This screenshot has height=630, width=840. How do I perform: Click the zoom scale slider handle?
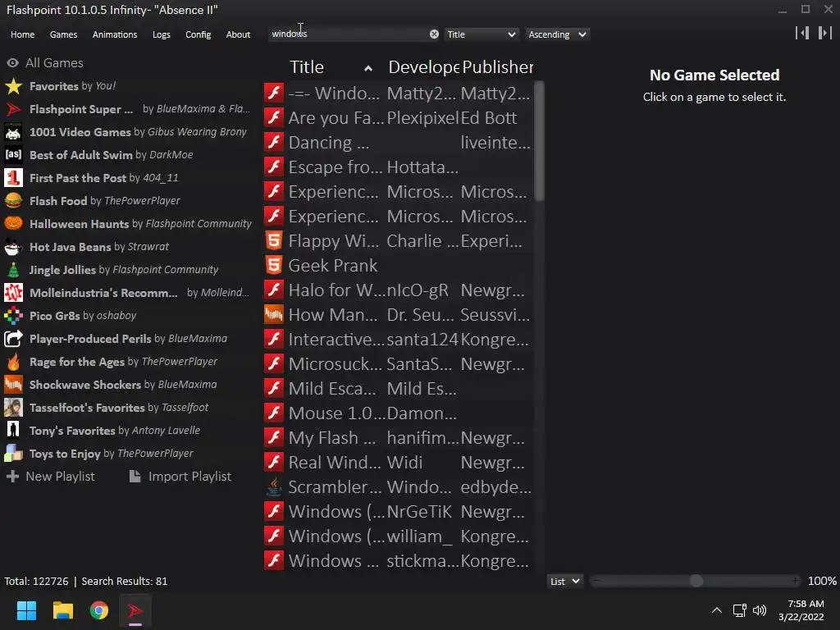(696, 581)
